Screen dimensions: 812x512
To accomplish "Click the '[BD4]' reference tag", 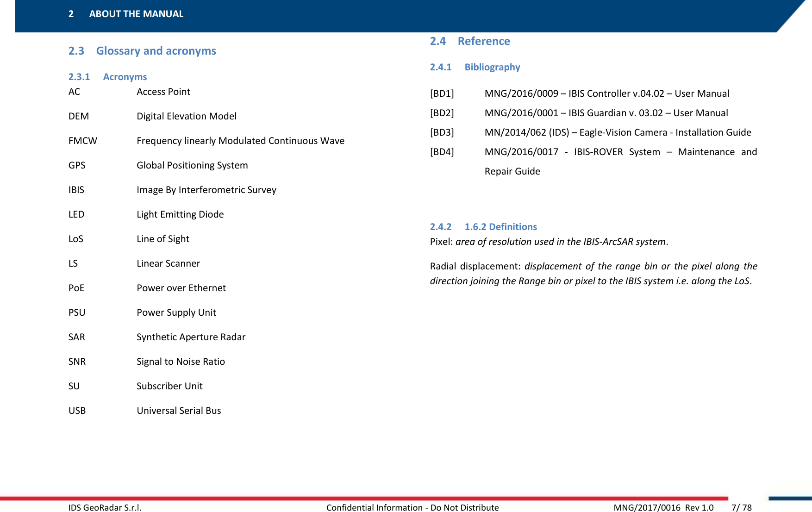I will tap(442, 152).
